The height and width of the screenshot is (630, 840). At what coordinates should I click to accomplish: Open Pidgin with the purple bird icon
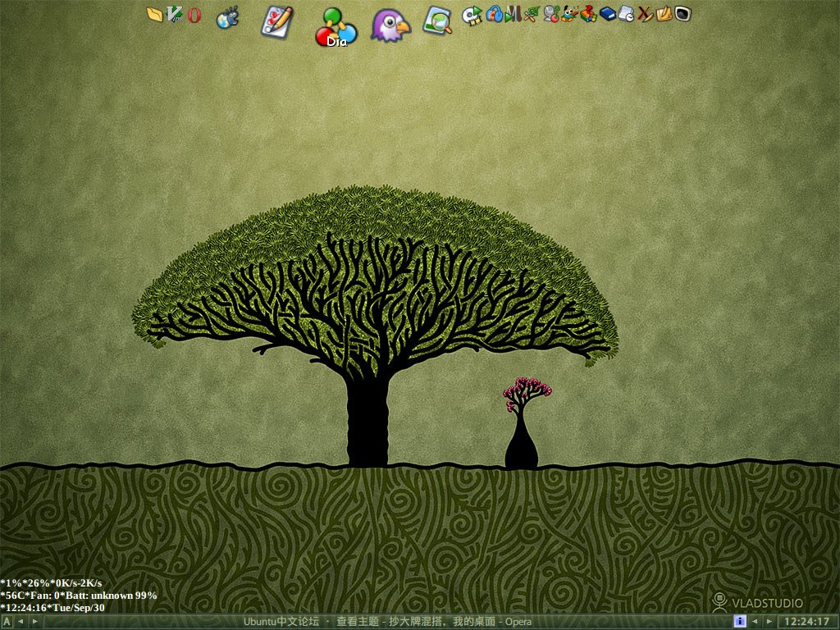[390, 25]
